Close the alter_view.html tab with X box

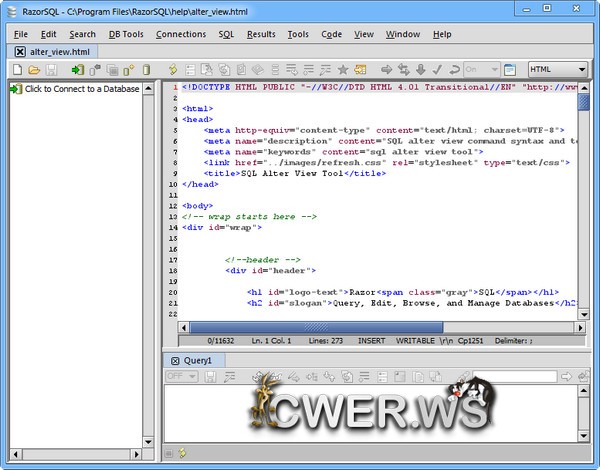pyautogui.click(x=20, y=52)
